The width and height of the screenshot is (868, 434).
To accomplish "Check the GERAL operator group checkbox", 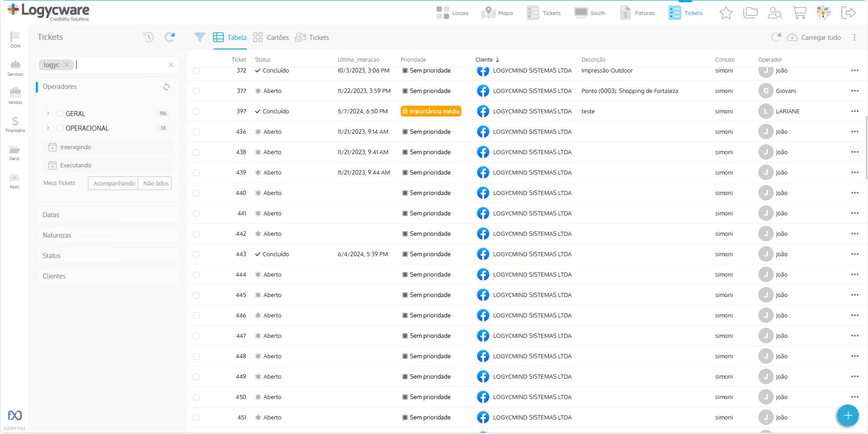I will tap(60, 113).
